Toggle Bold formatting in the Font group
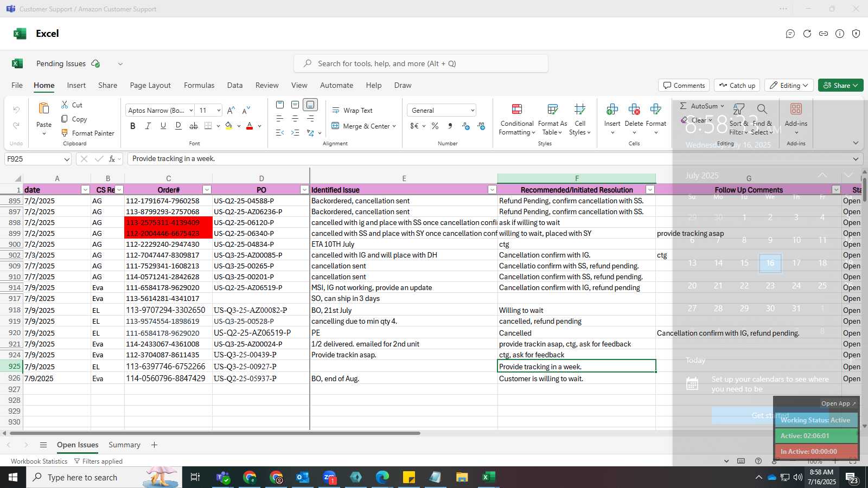 pyautogui.click(x=133, y=126)
